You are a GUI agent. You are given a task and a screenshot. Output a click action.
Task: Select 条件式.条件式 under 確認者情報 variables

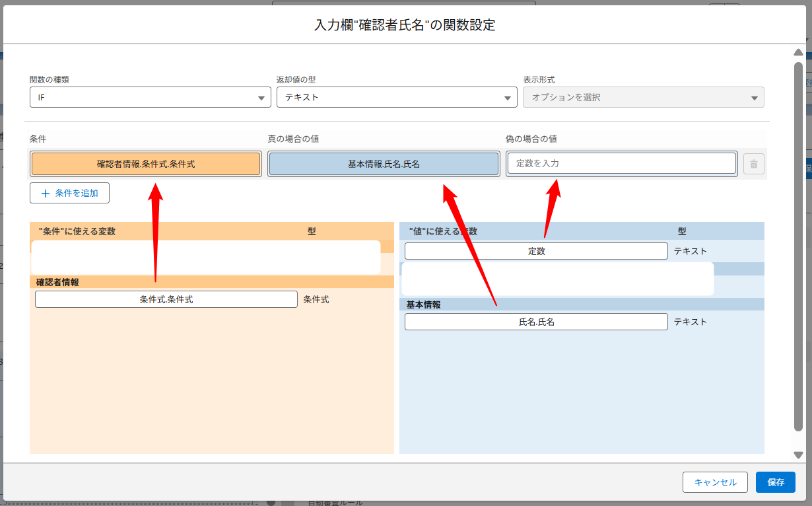(166, 299)
